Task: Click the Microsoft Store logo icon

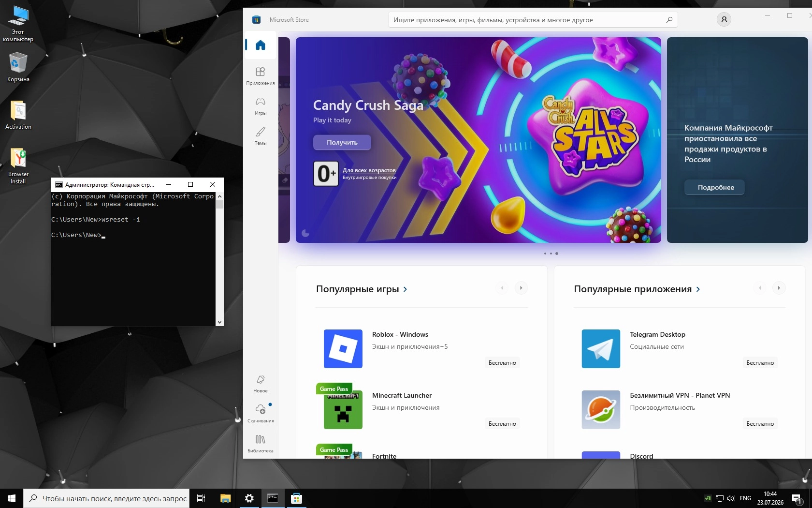Action: tap(257, 20)
